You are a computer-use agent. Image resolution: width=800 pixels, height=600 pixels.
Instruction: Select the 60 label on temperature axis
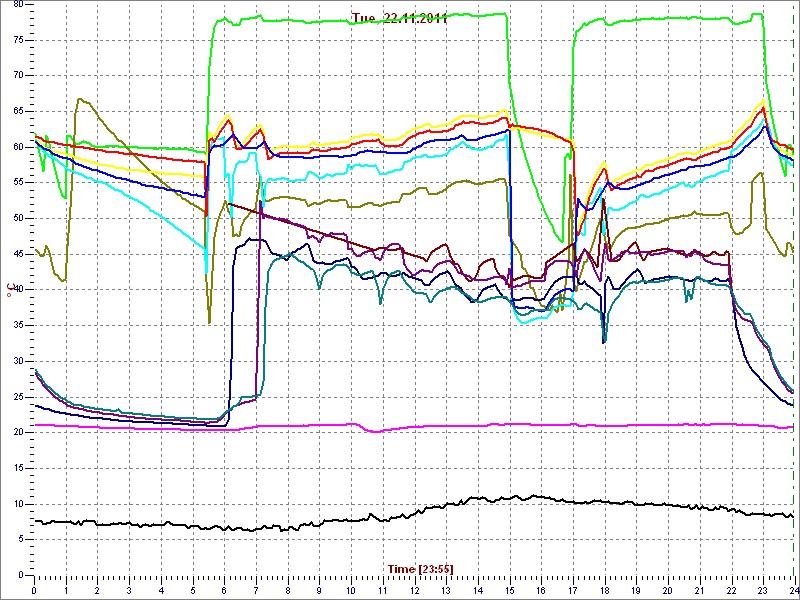click(x=18, y=147)
